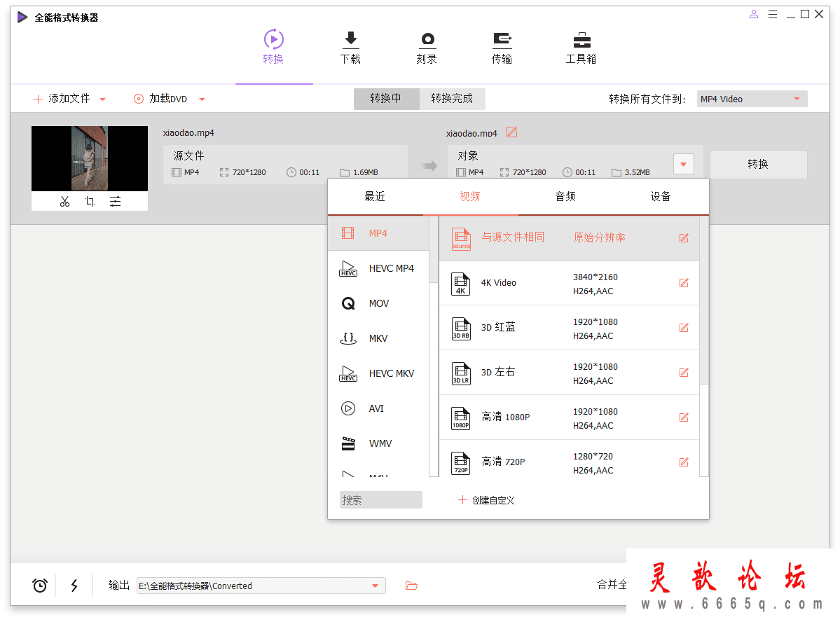840x622 pixels.
Task: Edit the 高清 720P preset settings
Action: click(x=684, y=462)
